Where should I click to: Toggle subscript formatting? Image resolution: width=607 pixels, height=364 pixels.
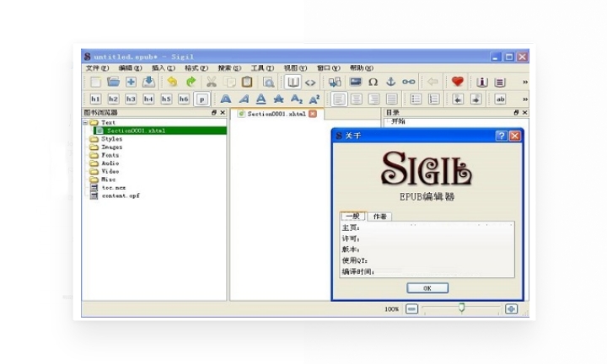coord(297,99)
